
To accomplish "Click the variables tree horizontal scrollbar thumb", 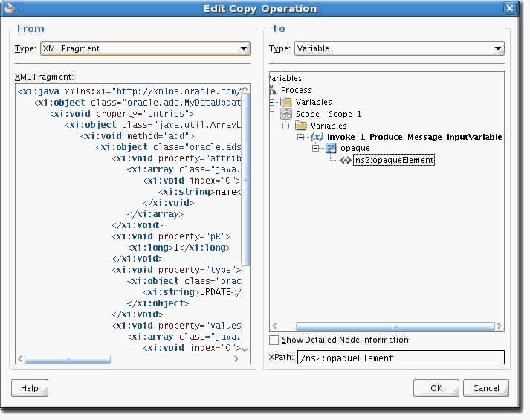I will (395, 326).
